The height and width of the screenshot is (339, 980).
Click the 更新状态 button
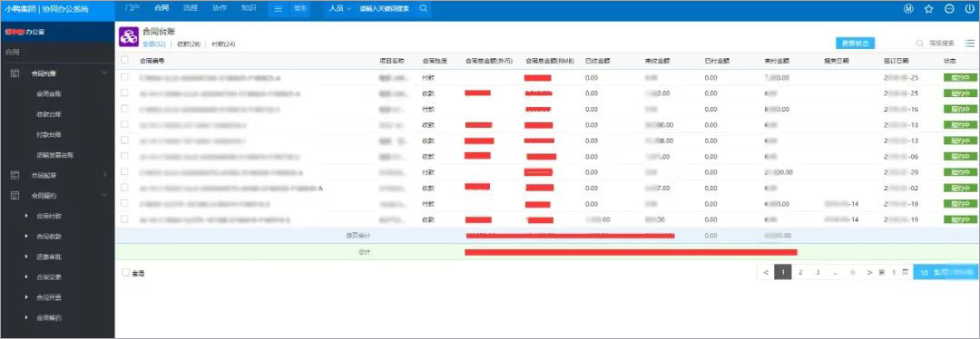(x=855, y=44)
